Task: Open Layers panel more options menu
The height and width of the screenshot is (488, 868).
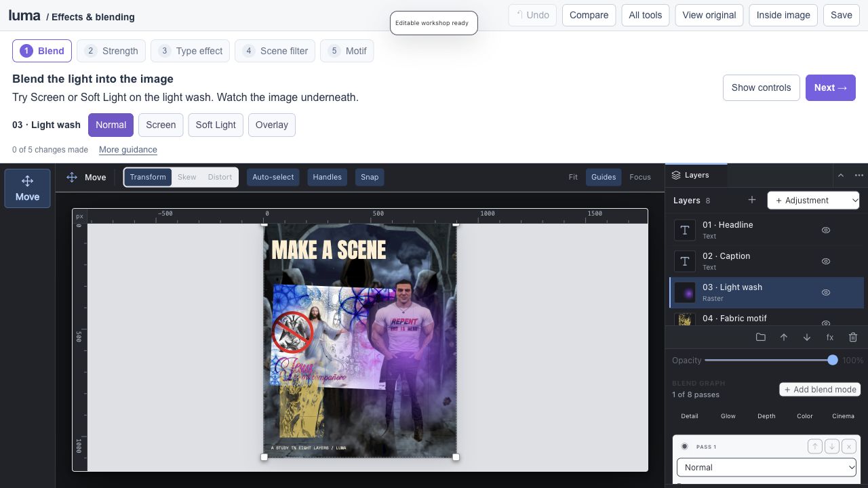Action: click(x=859, y=175)
